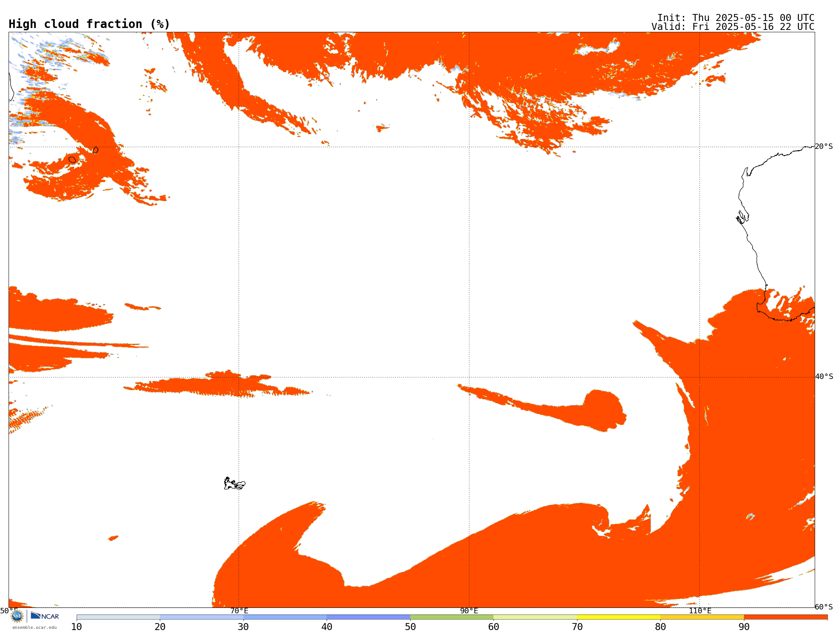This screenshot has height=632, width=840.
Task: Click the Mauritius island outline on 20°S line
Action: coord(95,150)
